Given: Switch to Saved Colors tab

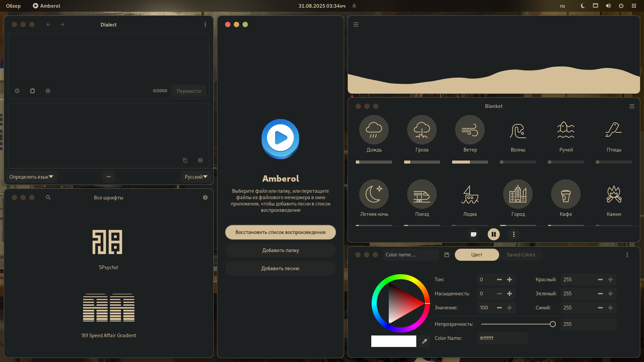Looking at the screenshot, I should 521,255.
